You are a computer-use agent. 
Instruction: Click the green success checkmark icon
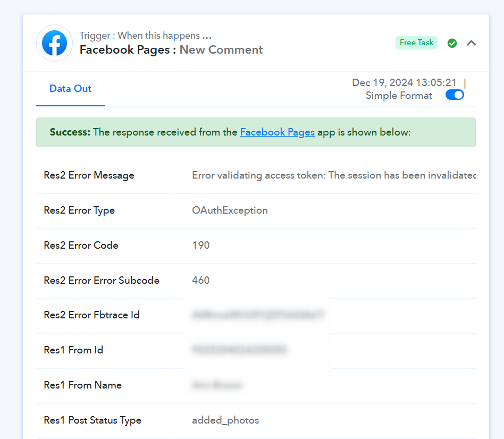(x=452, y=43)
